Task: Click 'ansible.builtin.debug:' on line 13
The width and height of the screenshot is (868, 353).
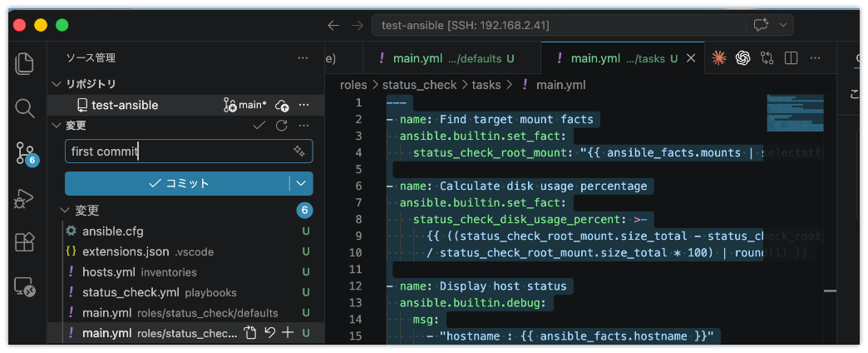Action: (x=473, y=303)
